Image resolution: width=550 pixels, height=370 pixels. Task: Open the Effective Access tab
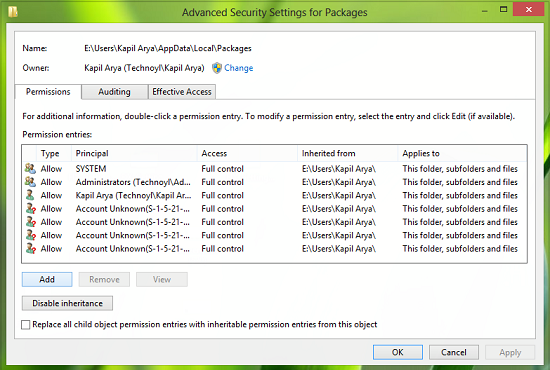click(182, 92)
